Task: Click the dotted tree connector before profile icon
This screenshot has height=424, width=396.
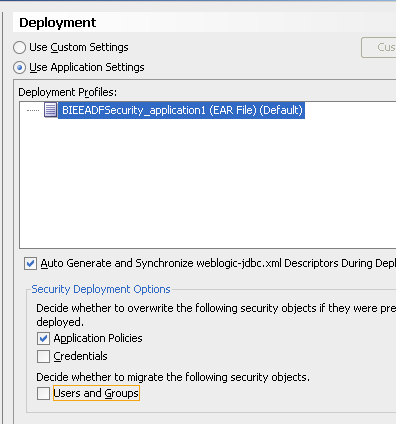Action: [x=33, y=110]
